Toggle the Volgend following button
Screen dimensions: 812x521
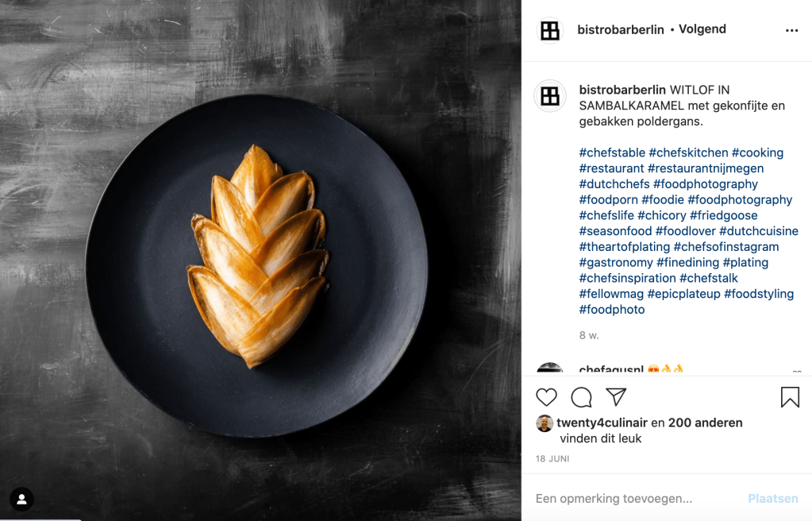pos(702,29)
